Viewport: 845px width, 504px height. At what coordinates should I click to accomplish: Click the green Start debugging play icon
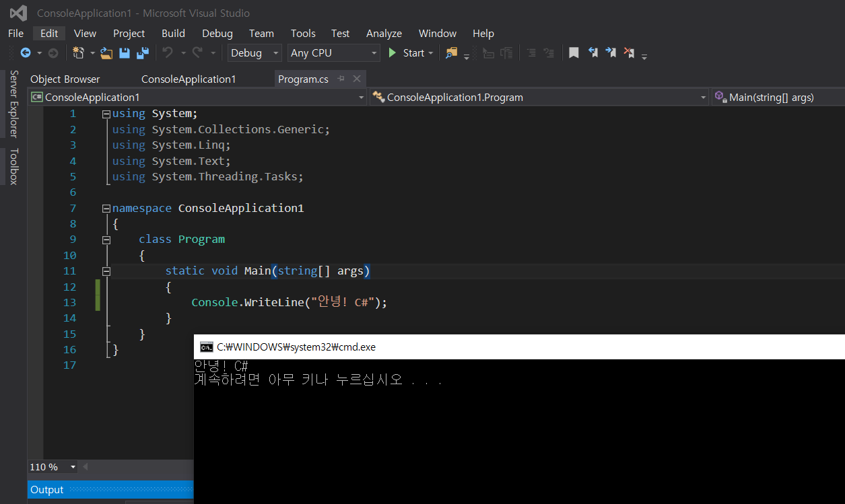pyautogui.click(x=393, y=52)
